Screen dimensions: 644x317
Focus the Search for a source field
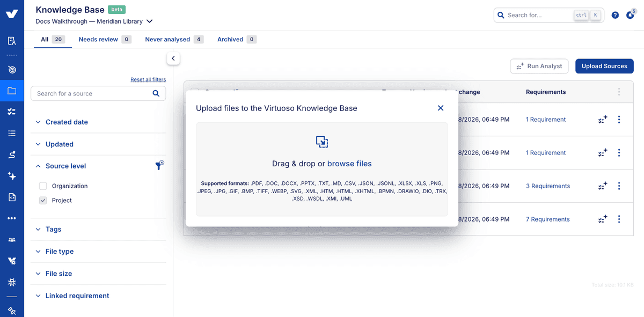98,93
